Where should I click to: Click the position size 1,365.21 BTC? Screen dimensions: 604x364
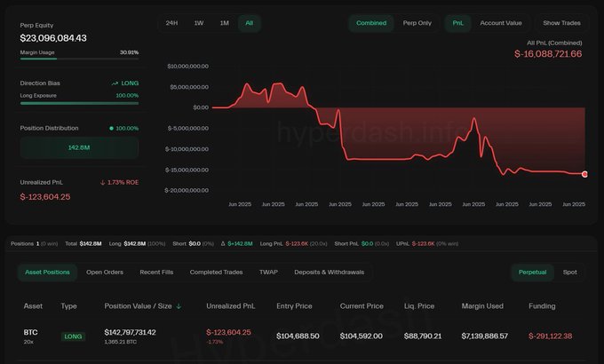tap(121, 342)
